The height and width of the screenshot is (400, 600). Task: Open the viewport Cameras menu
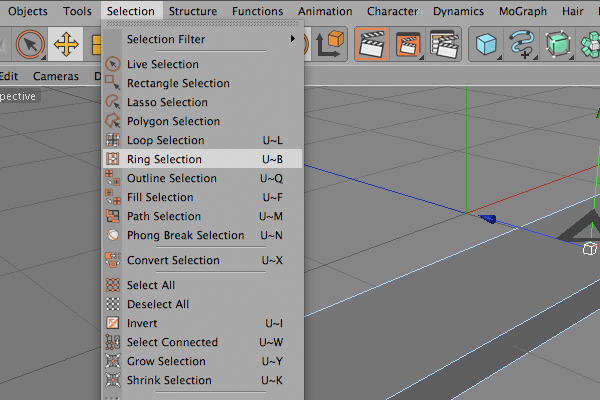[56, 76]
